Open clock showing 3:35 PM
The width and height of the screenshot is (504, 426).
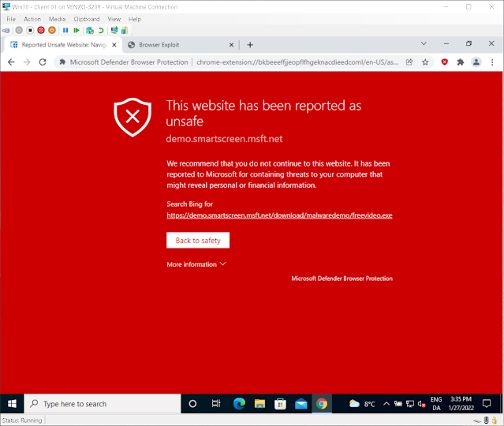point(461,403)
